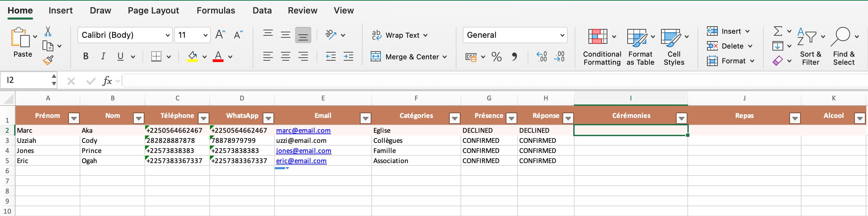Open the font size dropdown
The height and width of the screenshot is (216, 868).
(x=205, y=35)
